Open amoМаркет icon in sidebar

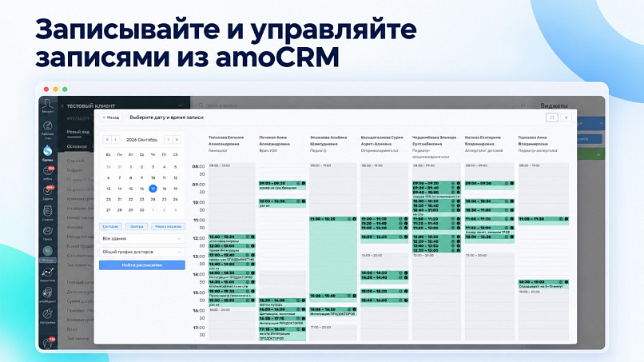tap(48, 294)
